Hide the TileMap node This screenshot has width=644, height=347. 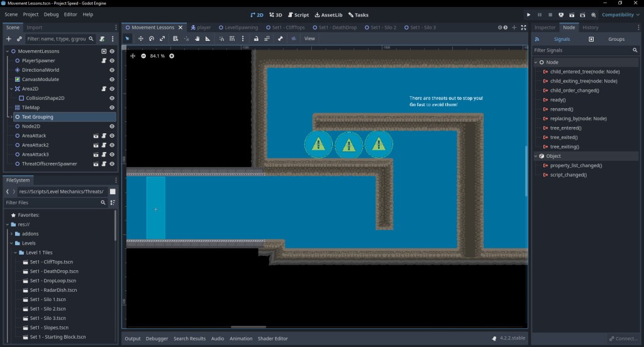click(x=112, y=107)
